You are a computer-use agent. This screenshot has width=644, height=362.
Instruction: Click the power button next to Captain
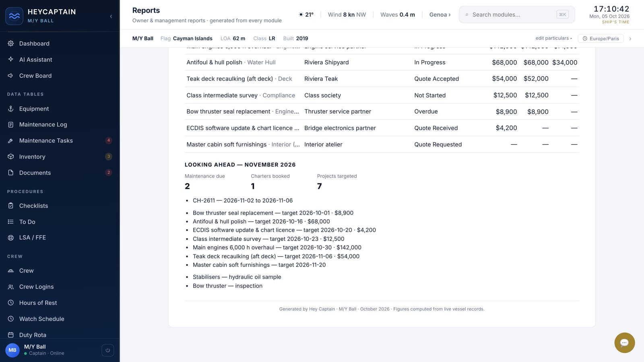[x=107, y=350]
